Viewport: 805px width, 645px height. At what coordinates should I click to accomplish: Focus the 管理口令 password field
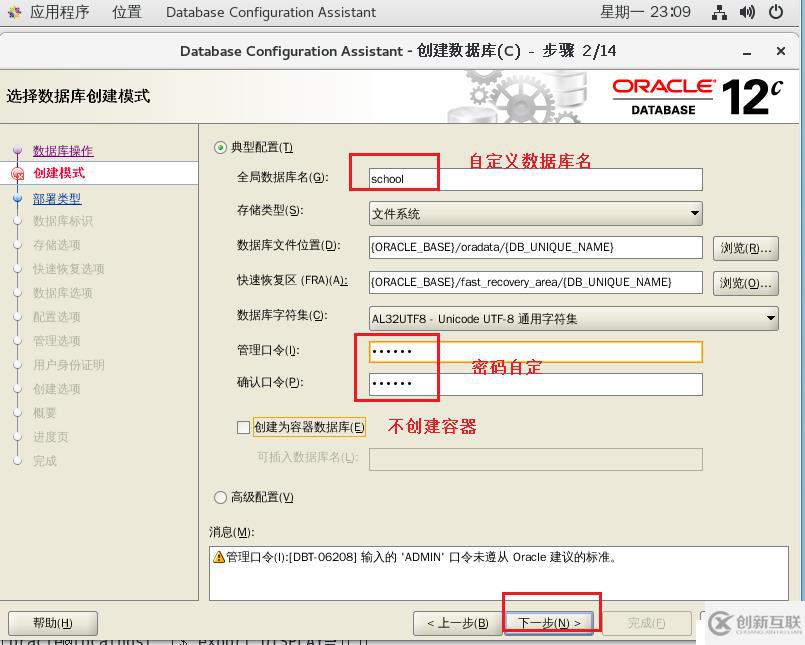coord(535,352)
